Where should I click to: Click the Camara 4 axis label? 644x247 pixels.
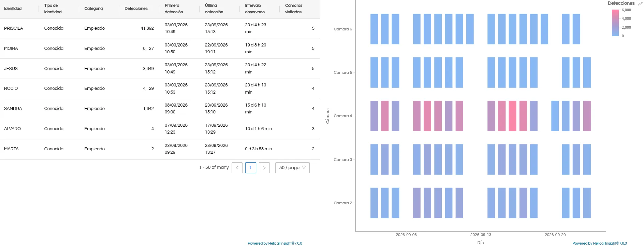point(343,116)
